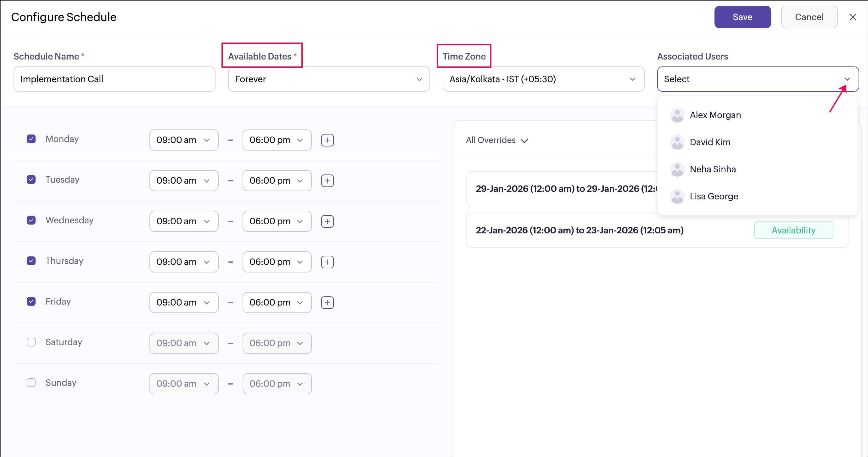Viewport: 868px width, 457px height.
Task: Click Lisa George's avatar icon
Action: click(x=677, y=196)
